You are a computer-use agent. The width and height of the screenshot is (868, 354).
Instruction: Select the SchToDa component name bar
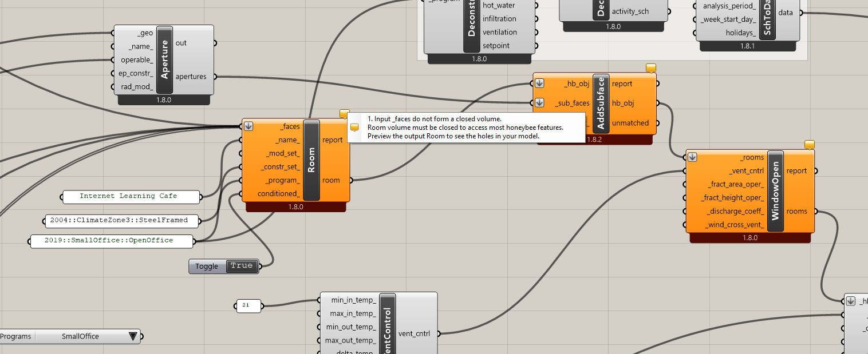767,17
